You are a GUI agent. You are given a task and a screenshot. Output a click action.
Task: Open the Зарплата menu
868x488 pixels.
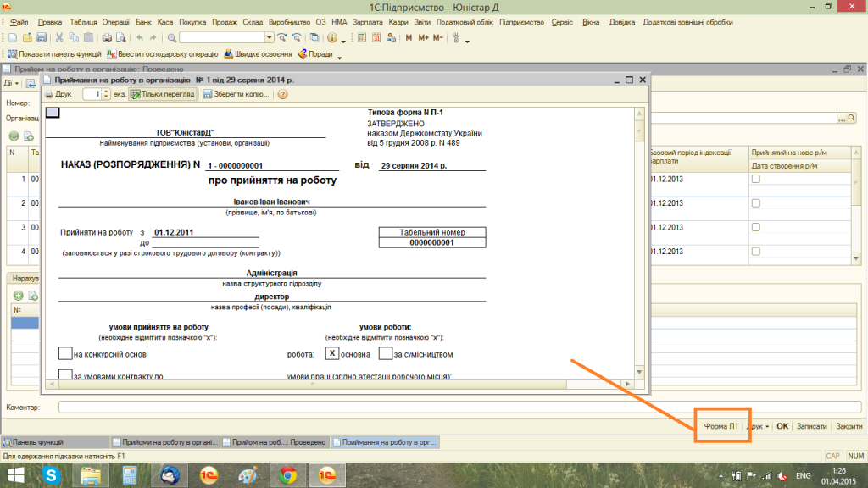tap(368, 22)
